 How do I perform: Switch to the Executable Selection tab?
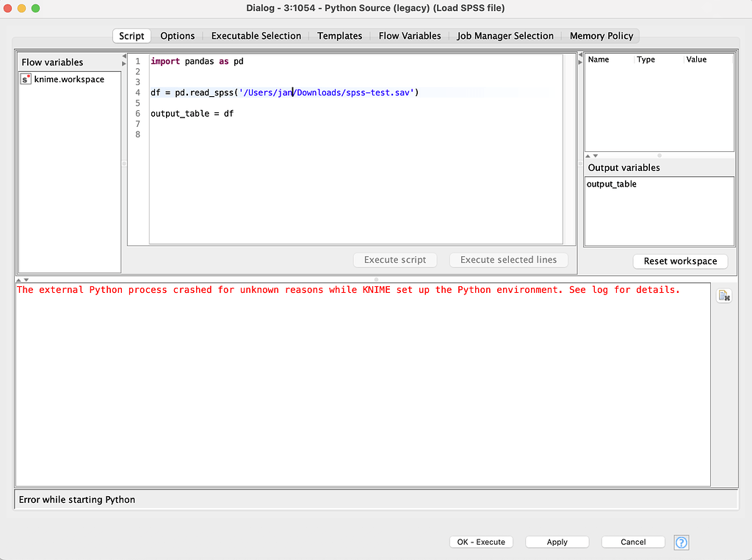[256, 35]
